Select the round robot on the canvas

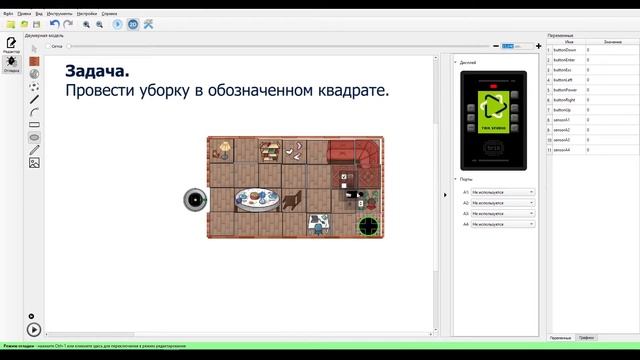click(195, 200)
